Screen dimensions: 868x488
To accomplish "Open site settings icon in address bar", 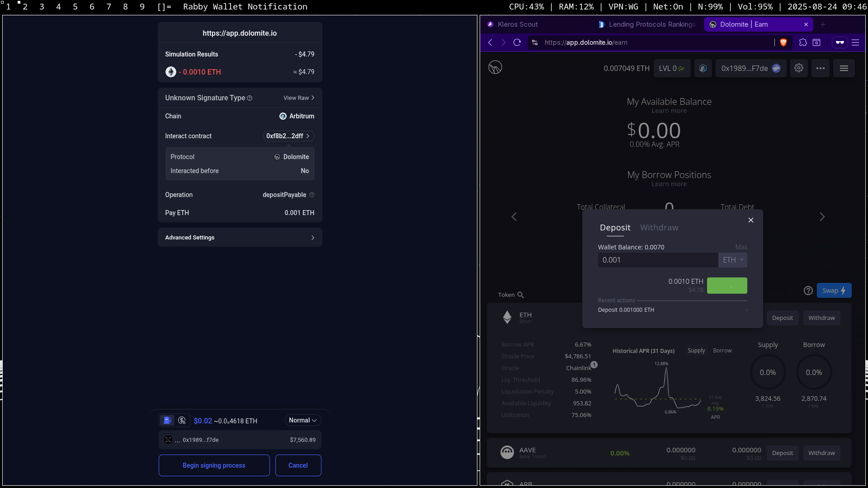I will click(535, 42).
